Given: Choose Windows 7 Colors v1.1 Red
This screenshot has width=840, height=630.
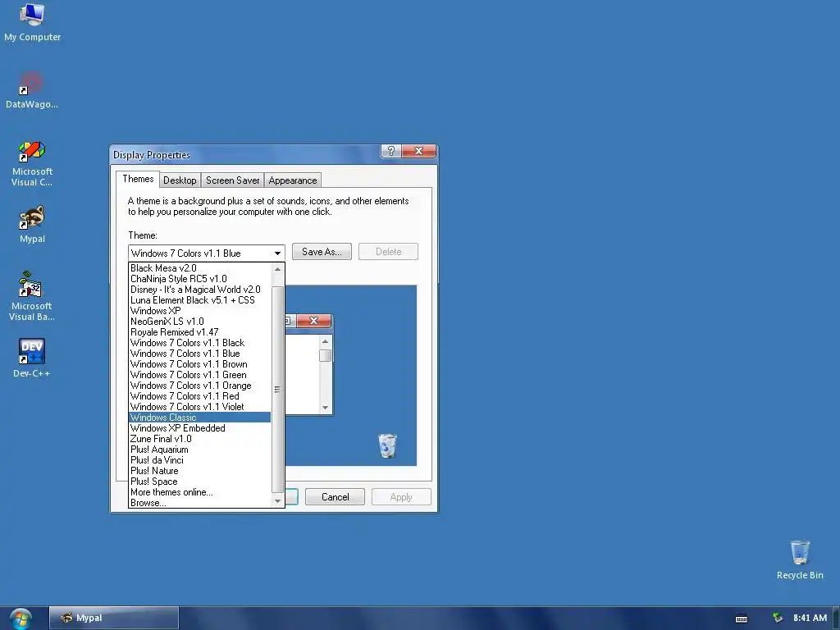Looking at the screenshot, I should 200,396.
